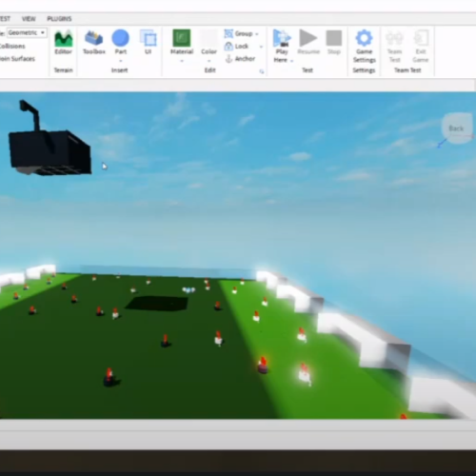Expand the Lock dropdown arrow
Viewport: 476px width, 476px height.
tap(261, 47)
